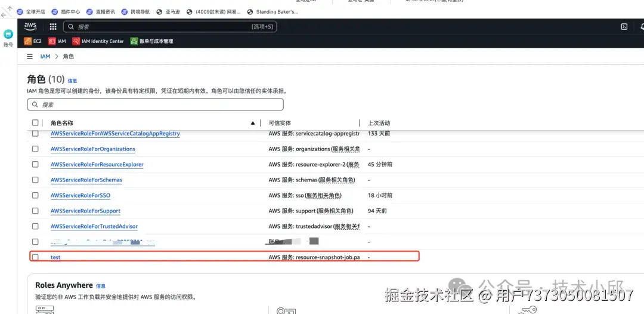Click the 上次活动 column header

379,123
